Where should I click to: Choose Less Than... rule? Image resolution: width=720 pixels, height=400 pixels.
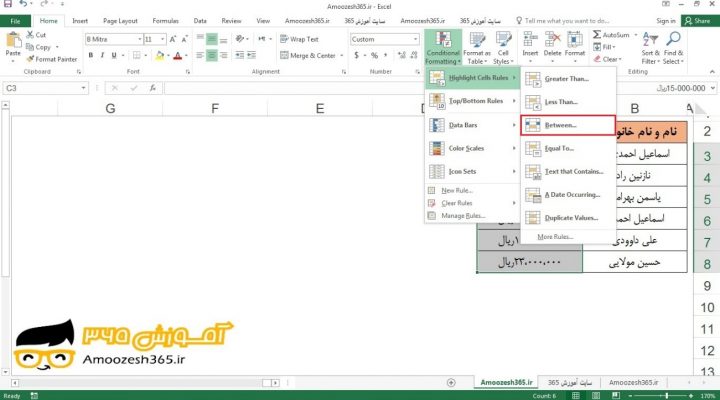coord(568,102)
